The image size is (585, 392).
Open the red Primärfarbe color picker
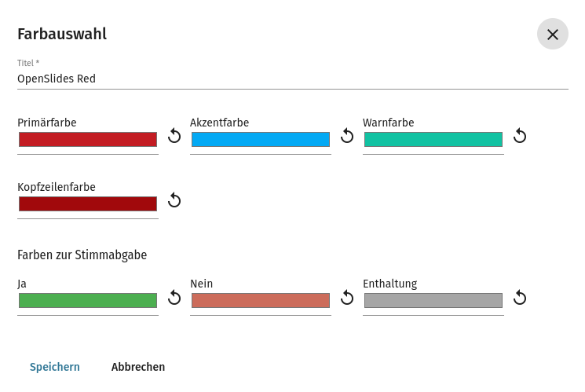pos(88,140)
